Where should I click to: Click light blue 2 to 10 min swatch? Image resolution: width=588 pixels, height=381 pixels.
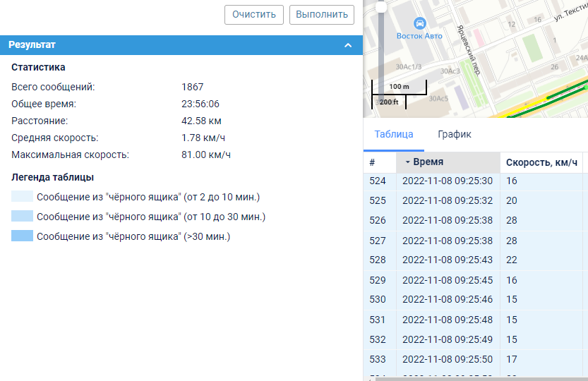pos(22,197)
